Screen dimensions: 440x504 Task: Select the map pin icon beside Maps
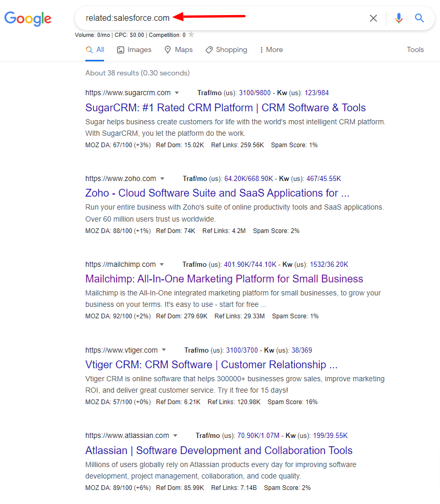(x=166, y=49)
